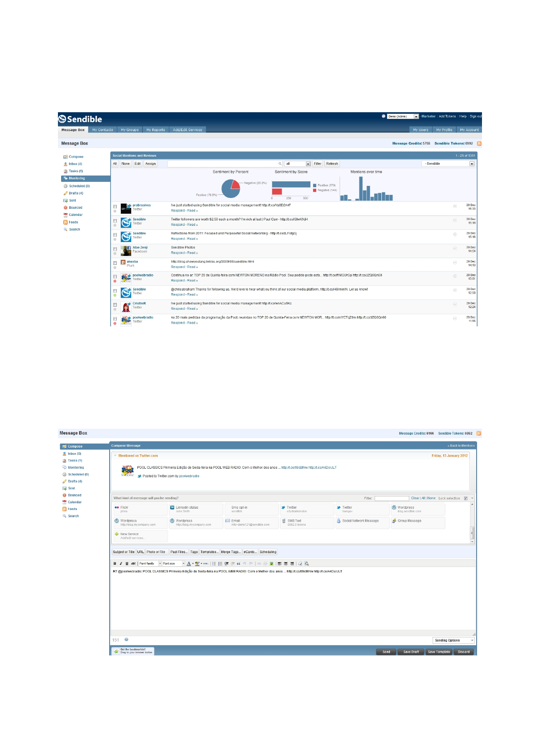The width and height of the screenshot is (535, 756).
Task: Tick the checkbox next to the @chrisabraham Sendible mention
Action: tap(115, 291)
